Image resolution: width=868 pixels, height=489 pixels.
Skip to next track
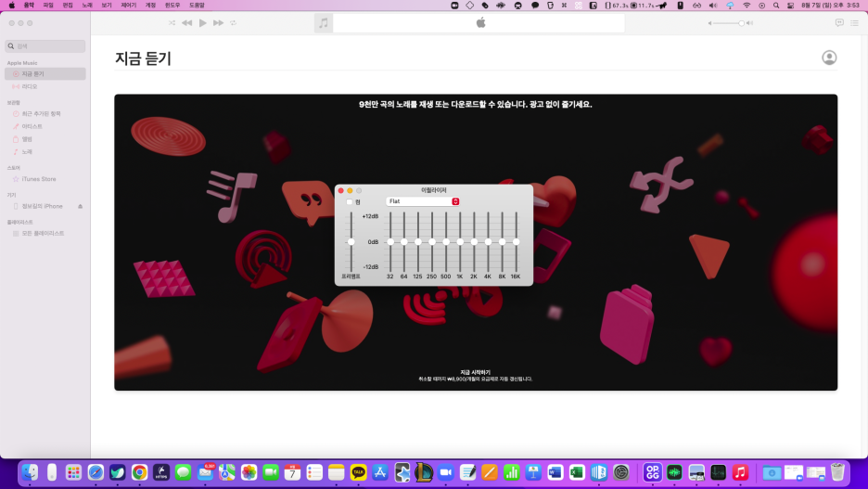coord(218,22)
